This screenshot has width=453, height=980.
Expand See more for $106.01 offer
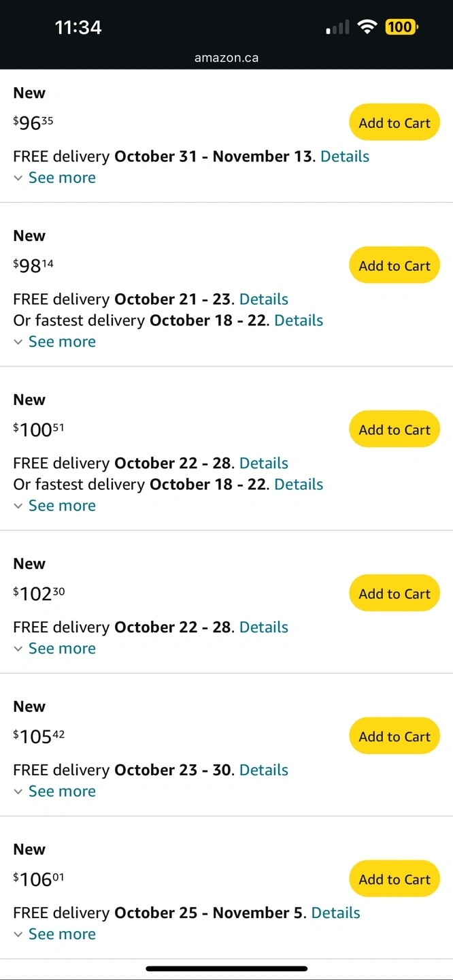pos(61,934)
